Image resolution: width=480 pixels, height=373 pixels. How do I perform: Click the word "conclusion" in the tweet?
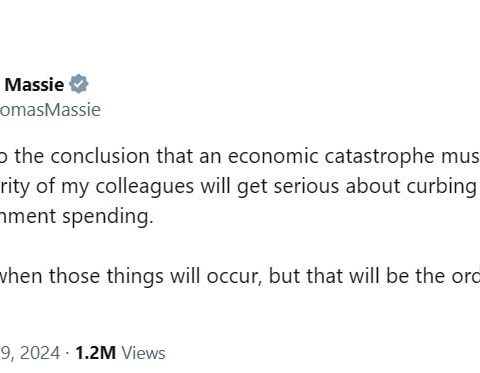tap(100, 156)
